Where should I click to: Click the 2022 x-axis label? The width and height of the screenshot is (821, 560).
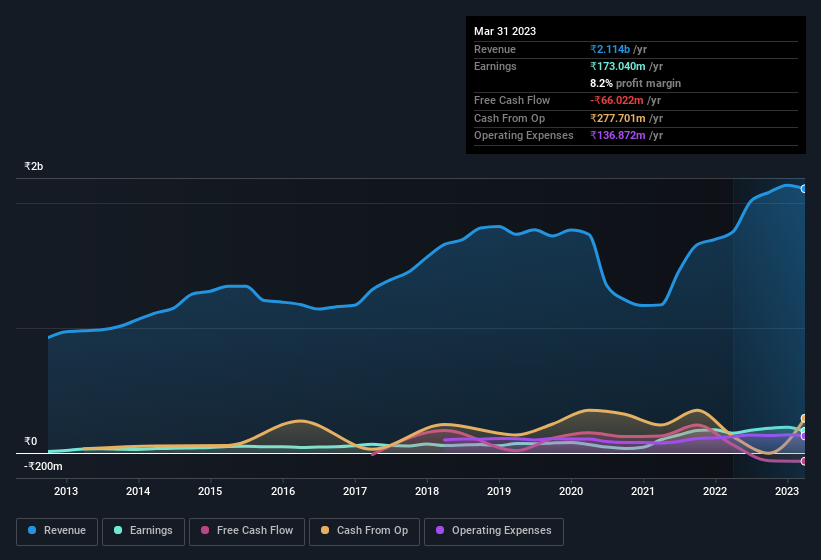[715, 491]
